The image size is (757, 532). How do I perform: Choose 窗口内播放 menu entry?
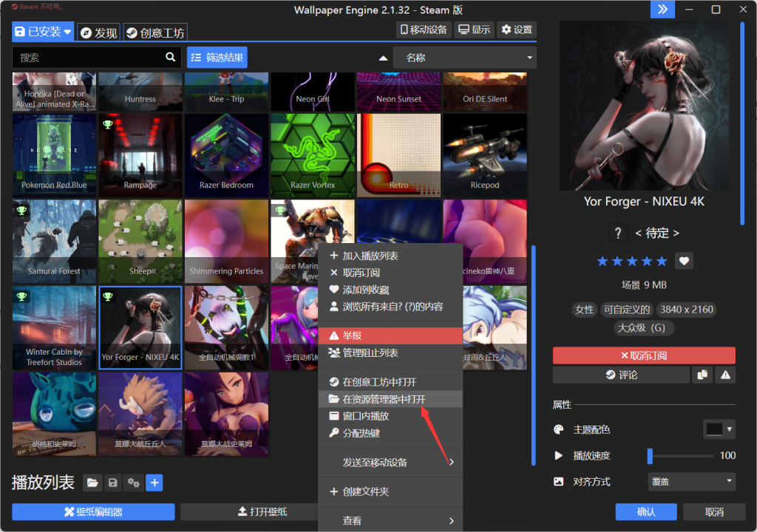[x=390, y=416]
